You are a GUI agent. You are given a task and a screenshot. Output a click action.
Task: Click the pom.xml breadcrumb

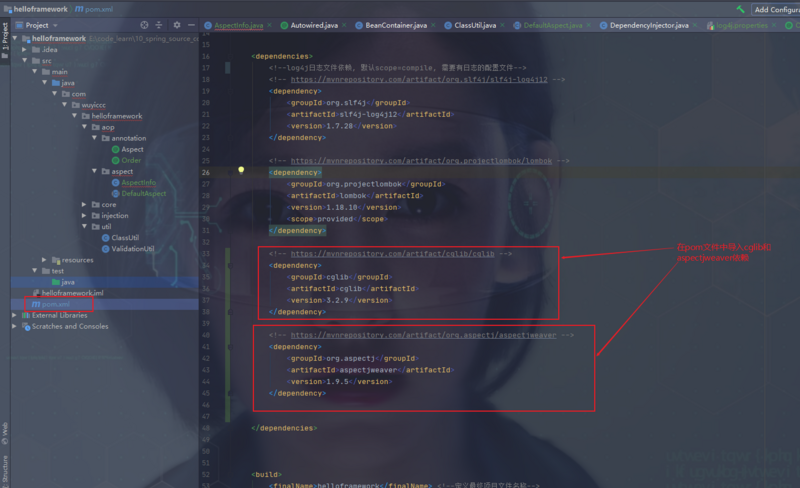point(94,9)
